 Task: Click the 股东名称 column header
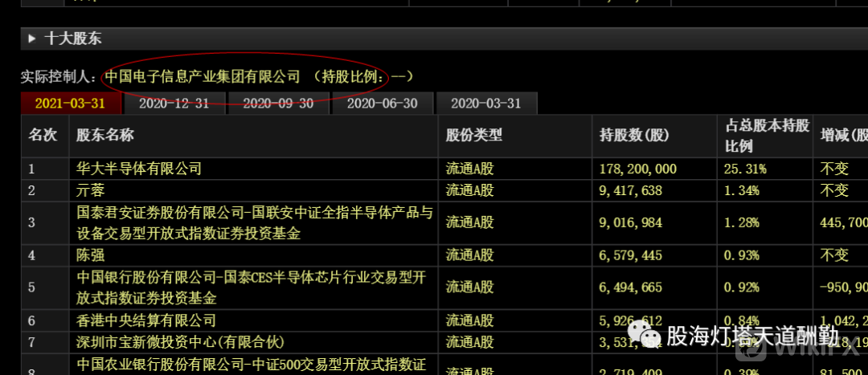105,135
